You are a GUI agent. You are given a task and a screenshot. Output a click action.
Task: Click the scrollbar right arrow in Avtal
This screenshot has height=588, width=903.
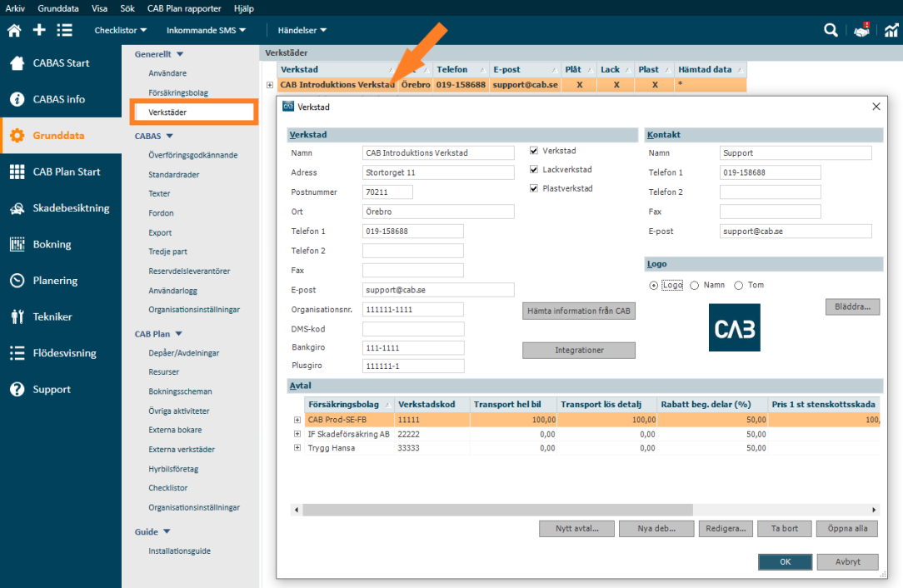click(874, 510)
